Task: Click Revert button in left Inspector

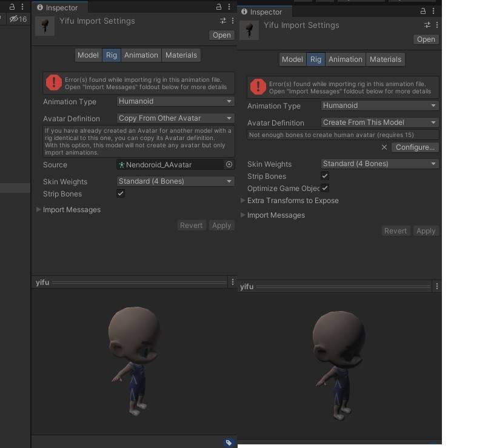Action: [191, 226]
